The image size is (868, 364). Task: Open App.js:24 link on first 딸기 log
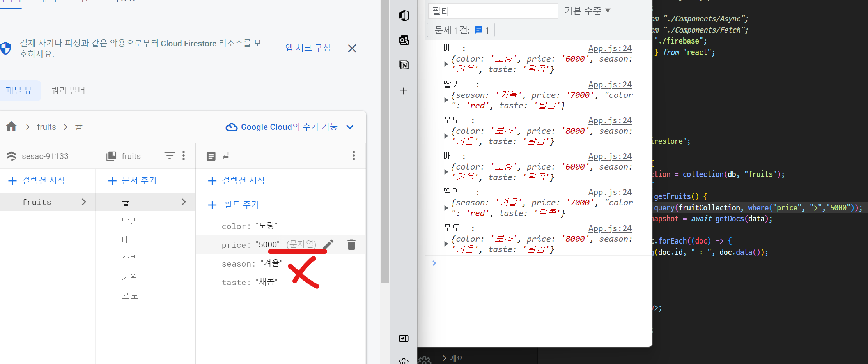point(610,85)
